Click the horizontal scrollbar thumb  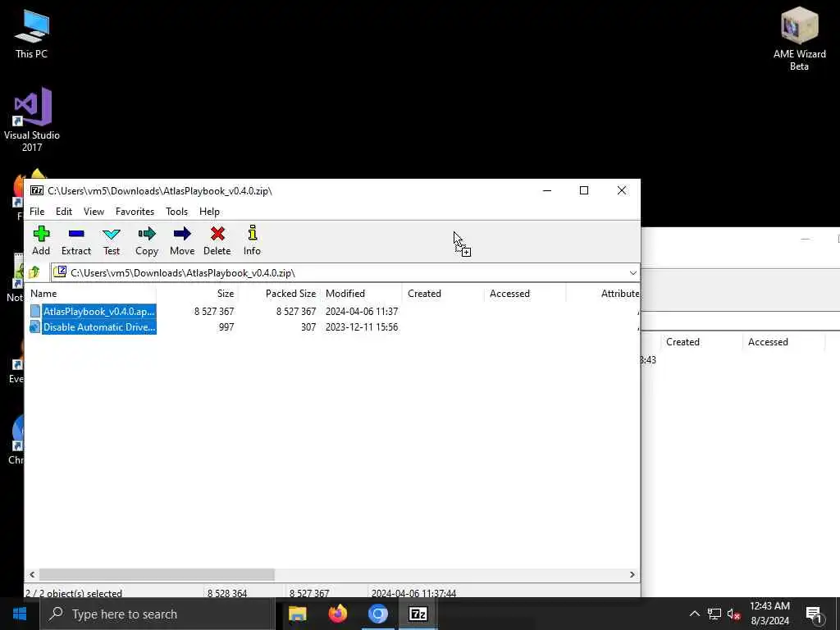157,574
